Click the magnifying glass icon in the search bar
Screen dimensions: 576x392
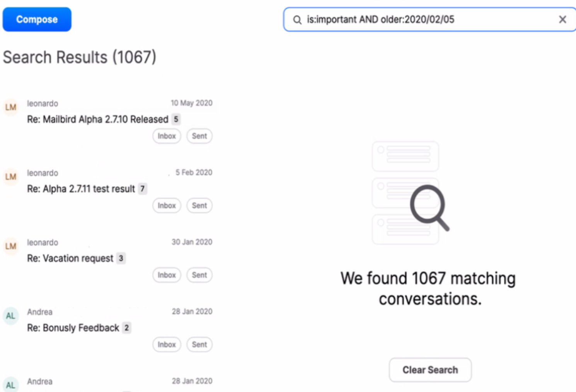click(x=296, y=19)
